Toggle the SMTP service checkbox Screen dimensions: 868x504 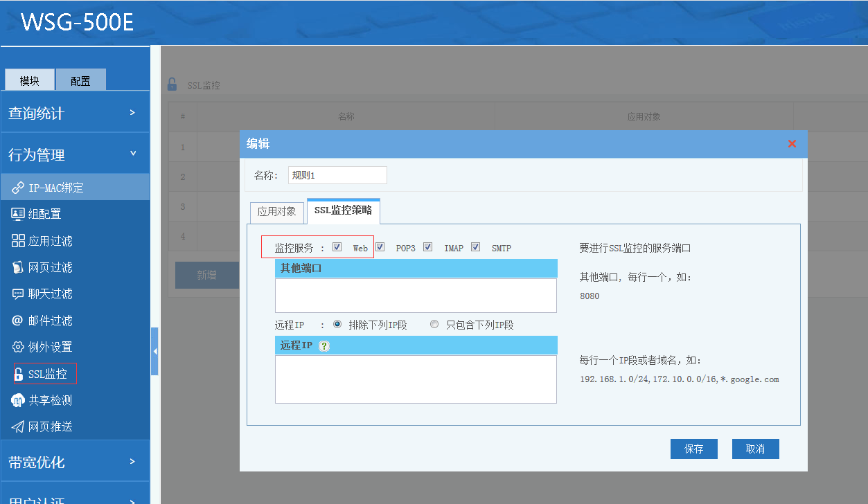click(475, 247)
